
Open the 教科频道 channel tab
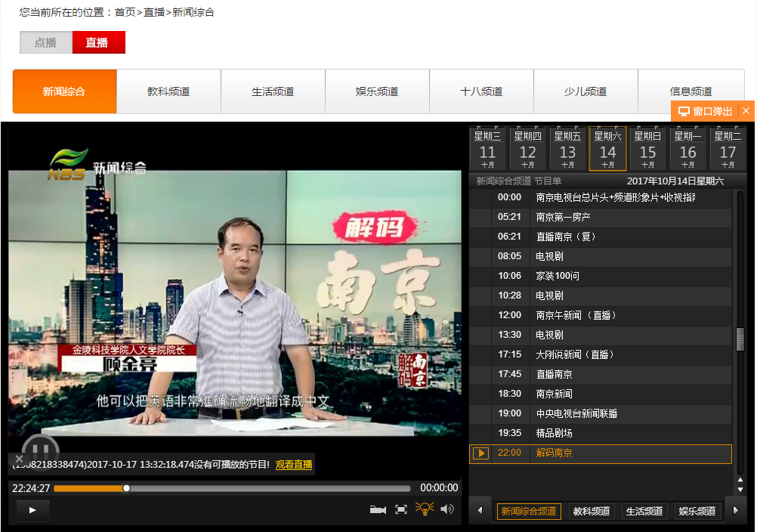tap(168, 91)
